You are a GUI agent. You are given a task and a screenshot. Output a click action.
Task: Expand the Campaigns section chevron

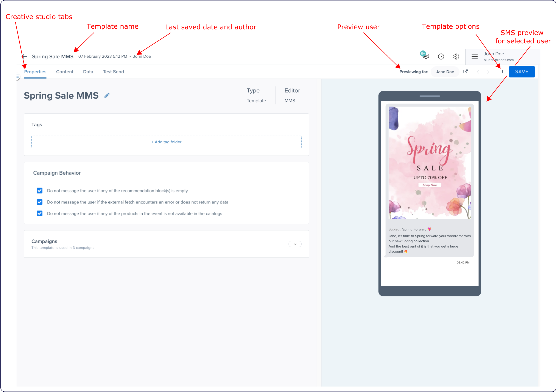tap(295, 244)
